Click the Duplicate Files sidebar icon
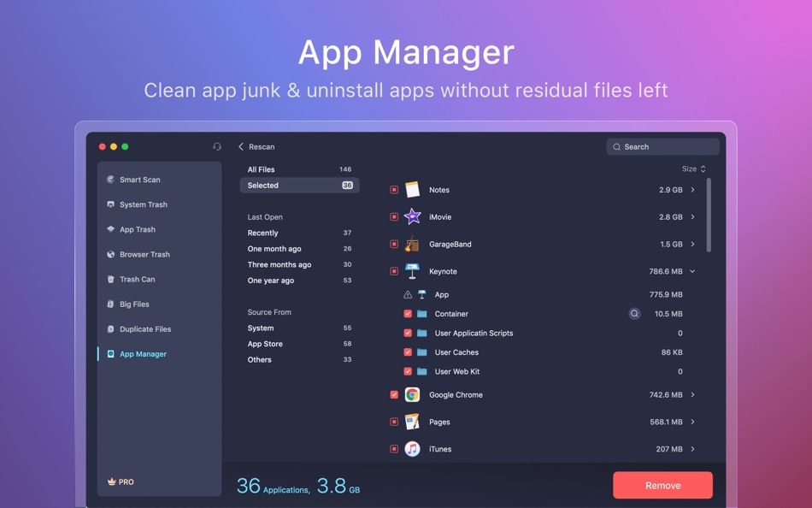This screenshot has height=508, width=812. click(110, 328)
